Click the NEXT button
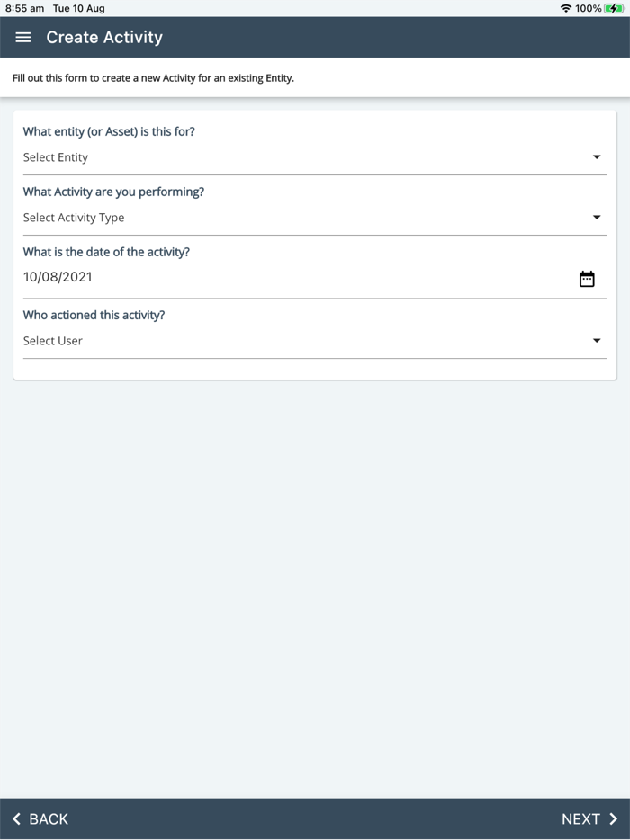 pyautogui.click(x=580, y=818)
